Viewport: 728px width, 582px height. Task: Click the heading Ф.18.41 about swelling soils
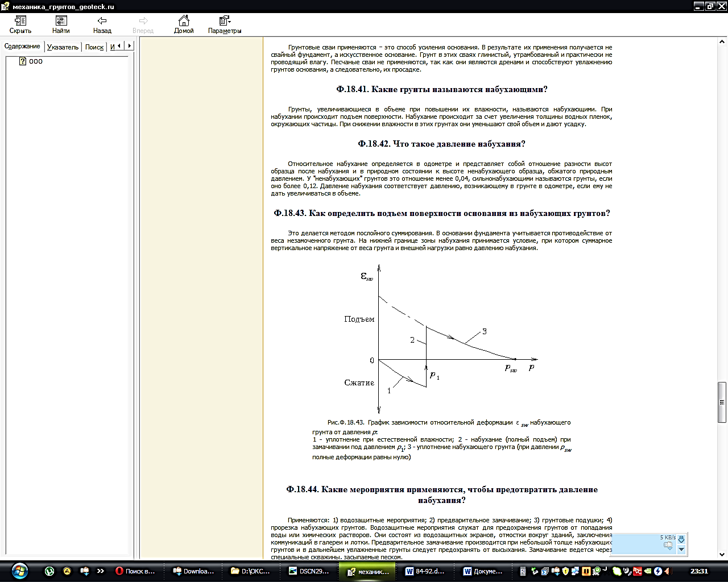pos(441,89)
